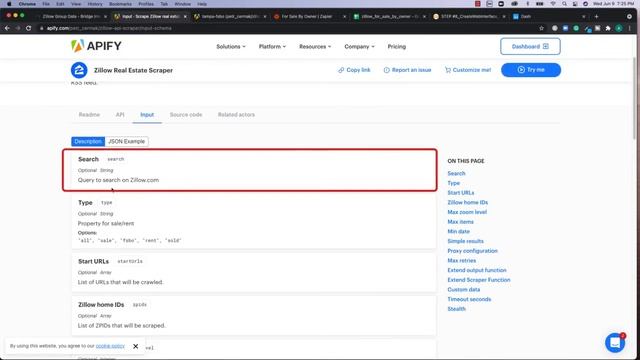Screen dimensions: 640x360
Task: Go back with the browser back arrow
Action: [x=7, y=28]
